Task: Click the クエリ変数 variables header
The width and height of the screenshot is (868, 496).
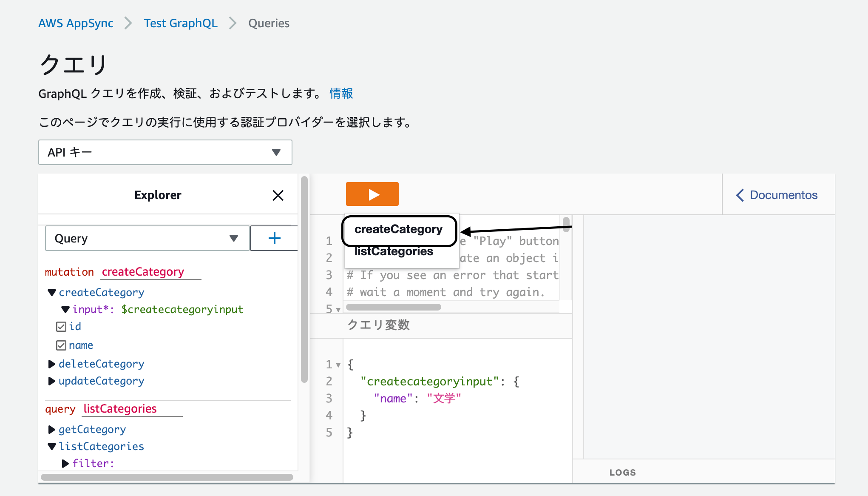Action: tap(378, 325)
